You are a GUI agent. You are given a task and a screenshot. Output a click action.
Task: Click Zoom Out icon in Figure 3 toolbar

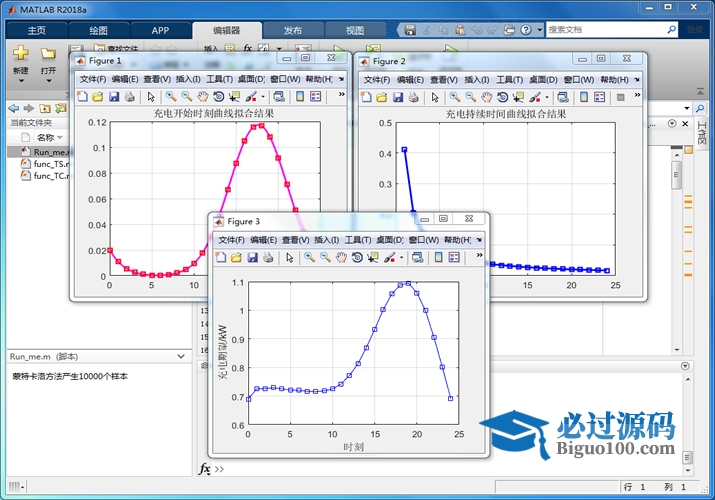point(325,258)
